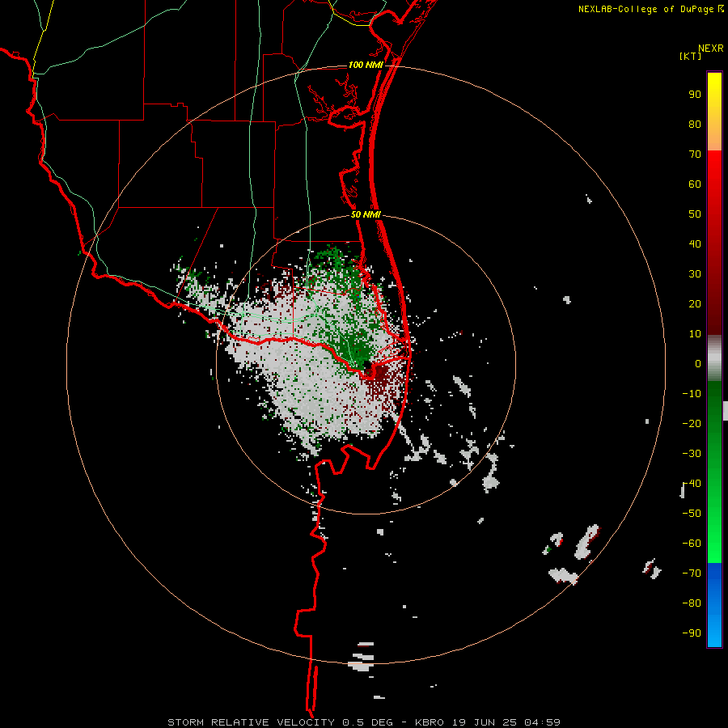The image size is (728, 728).
Task: Click the NEXLAB-College of DuPage header text
Action: pyautogui.click(x=646, y=9)
